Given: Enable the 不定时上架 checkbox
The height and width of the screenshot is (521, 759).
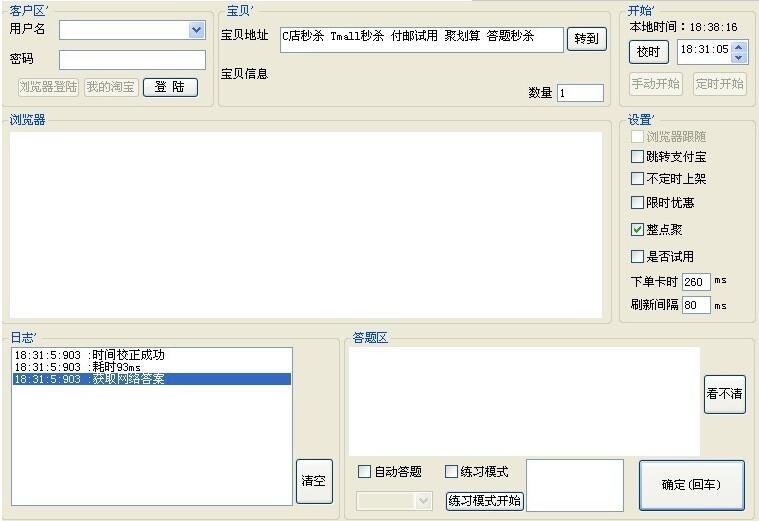Looking at the screenshot, I should (638, 179).
